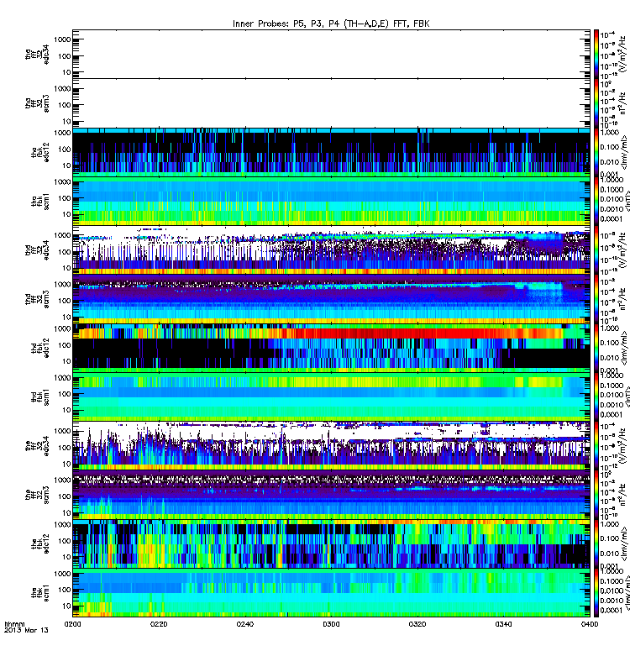The width and height of the screenshot is (630, 672).
Task: Click the empty tha fff scm3 spectrogram panel
Action: pos(331,102)
